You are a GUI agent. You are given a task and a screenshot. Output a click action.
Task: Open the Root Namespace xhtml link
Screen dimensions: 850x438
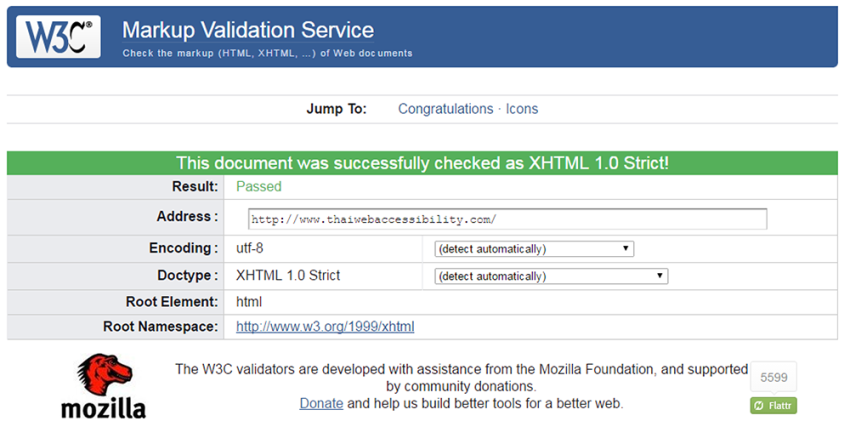(x=325, y=327)
